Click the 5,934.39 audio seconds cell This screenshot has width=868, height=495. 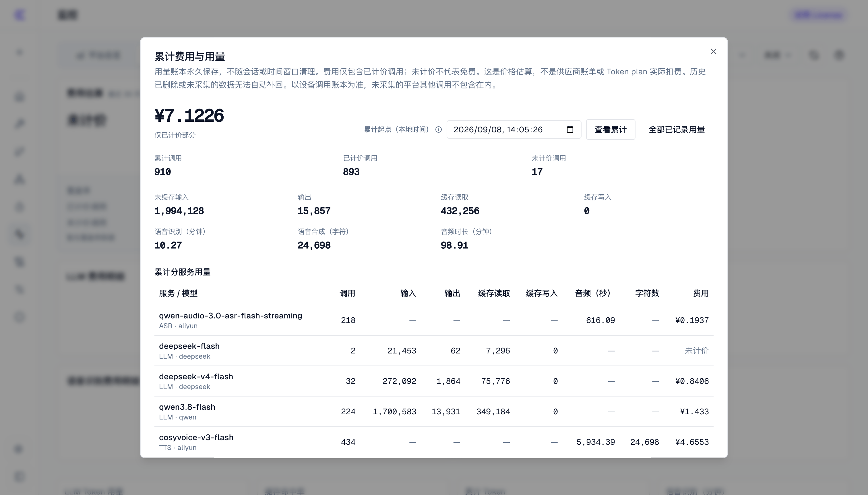pyautogui.click(x=596, y=442)
